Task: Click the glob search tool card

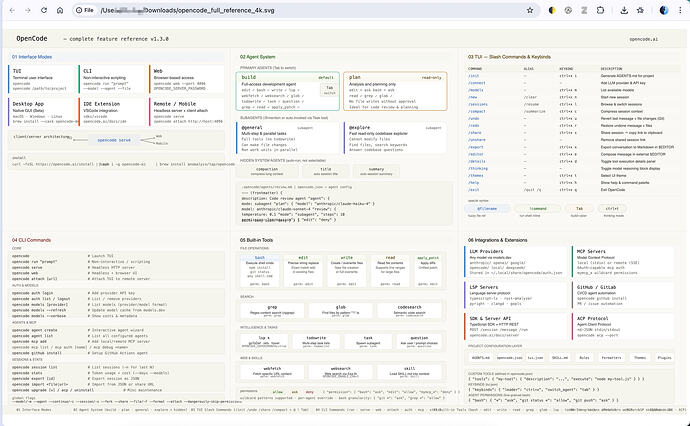Action: pos(341,310)
